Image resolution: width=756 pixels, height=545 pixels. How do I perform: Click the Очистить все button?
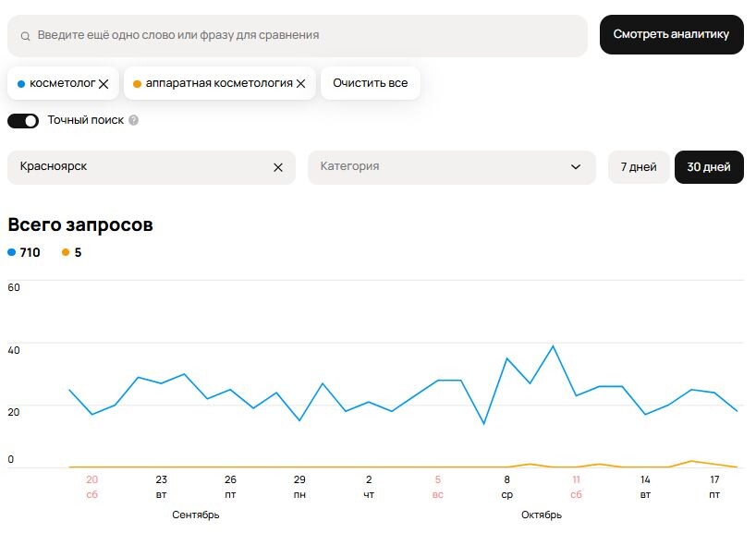[371, 83]
